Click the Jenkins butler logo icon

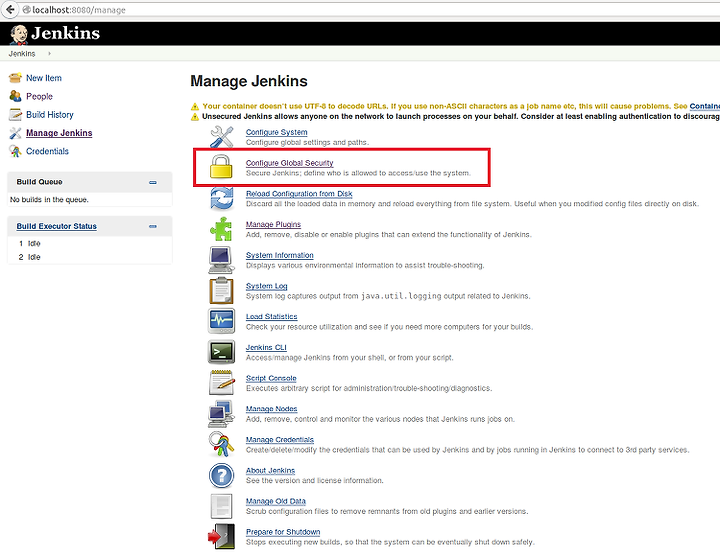19,34
